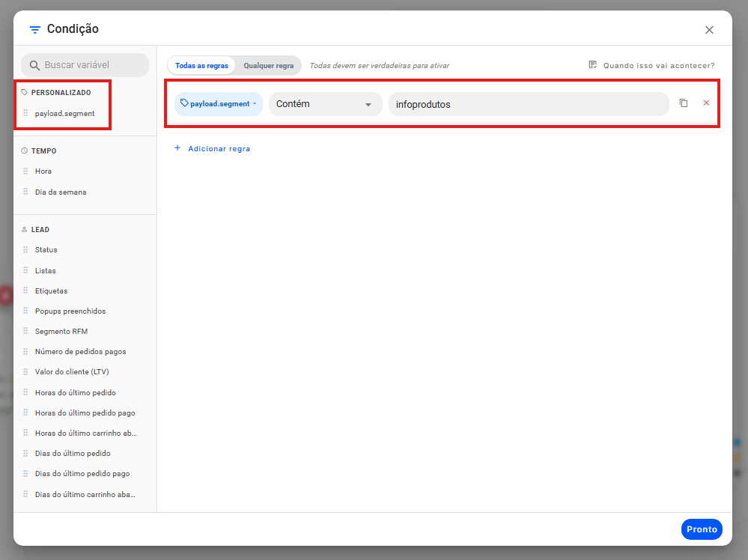748x560 pixels.
Task: Select the Status lead variable
Action: click(46, 250)
